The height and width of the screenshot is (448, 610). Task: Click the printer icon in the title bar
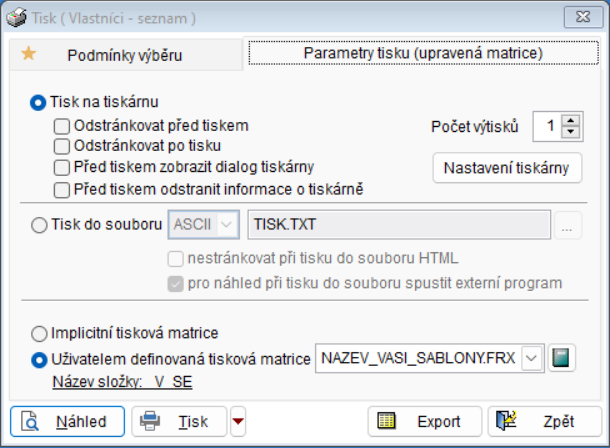pos(17,18)
